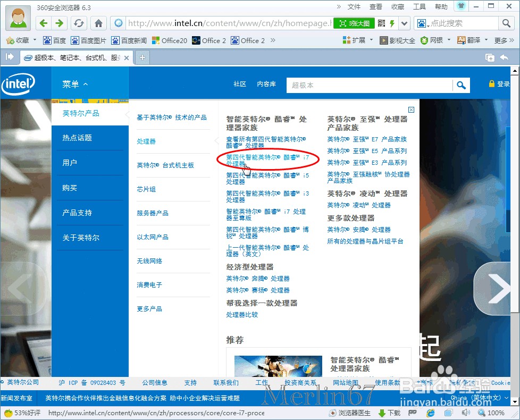Click the 内容库 link
Screen dimensions: 520x420
click(x=266, y=84)
